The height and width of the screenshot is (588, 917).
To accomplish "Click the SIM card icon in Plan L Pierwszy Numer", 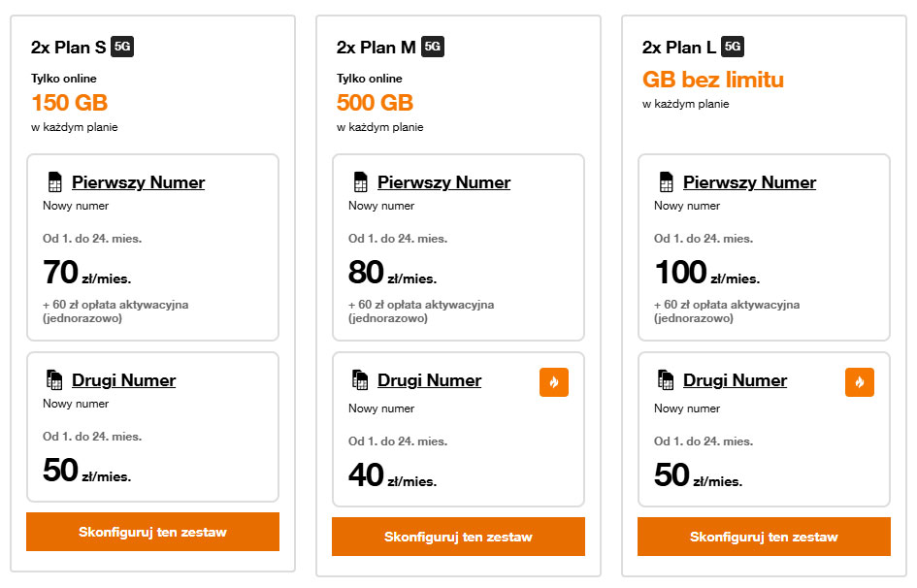I will [666, 182].
